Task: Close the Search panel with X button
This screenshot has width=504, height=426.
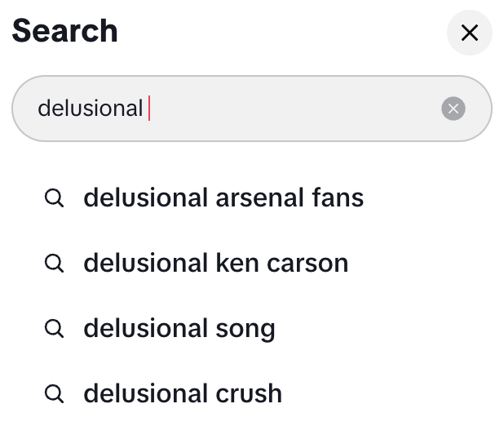Action: tap(469, 33)
